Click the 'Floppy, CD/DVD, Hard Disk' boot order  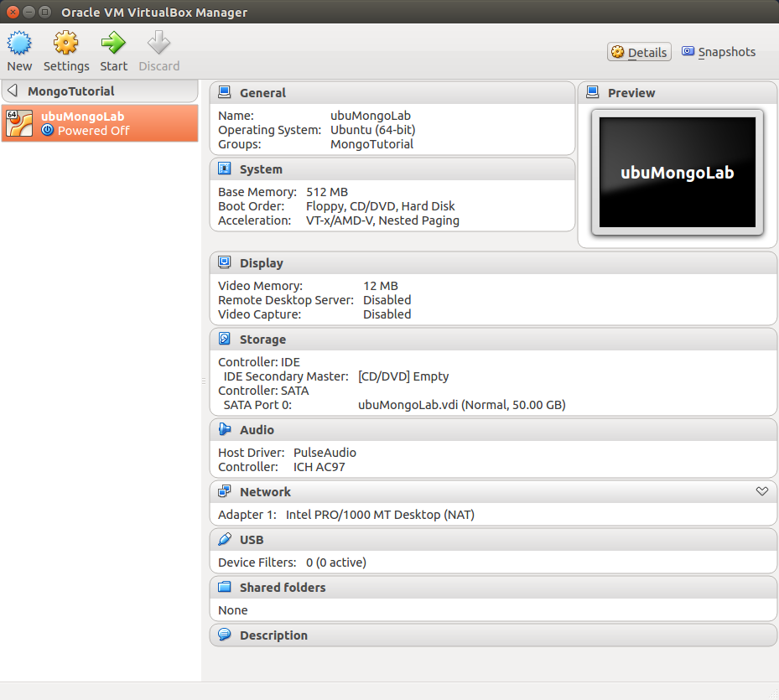coord(380,206)
